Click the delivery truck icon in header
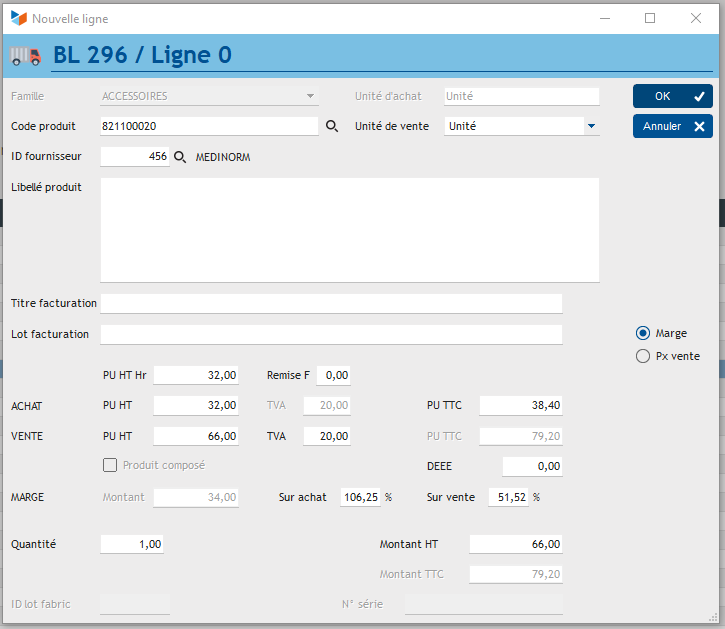The width and height of the screenshot is (725, 629). point(26,56)
